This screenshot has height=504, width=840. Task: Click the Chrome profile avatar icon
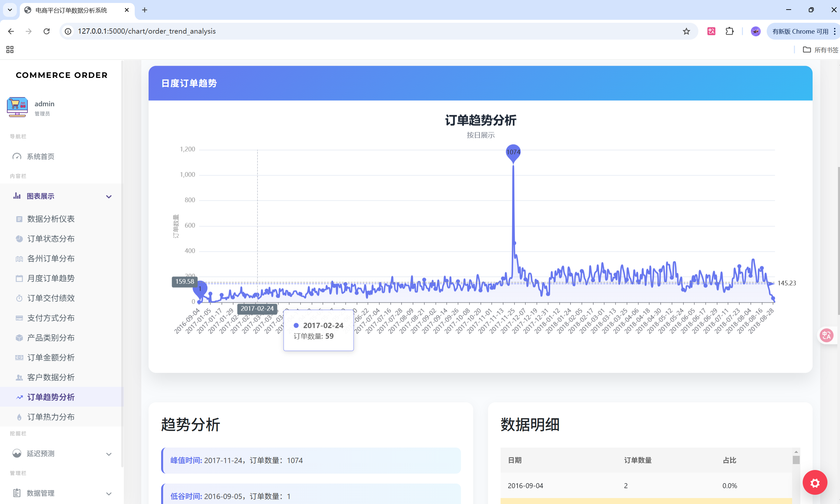click(755, 31)
